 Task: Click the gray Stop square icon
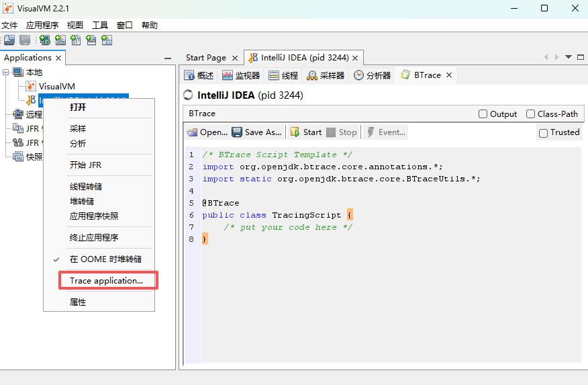[331, 132]
